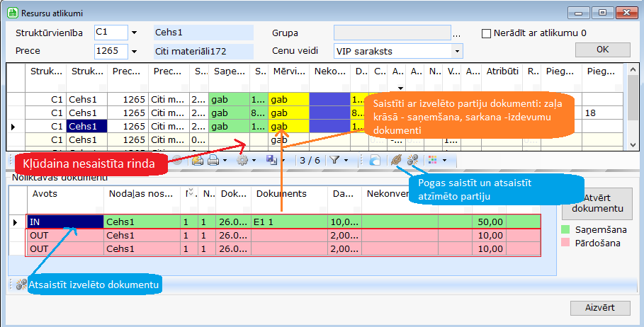Click the green Saņemšana legend swatch
The width and height of the screenshot is (644, 327).
pos(565,229)
